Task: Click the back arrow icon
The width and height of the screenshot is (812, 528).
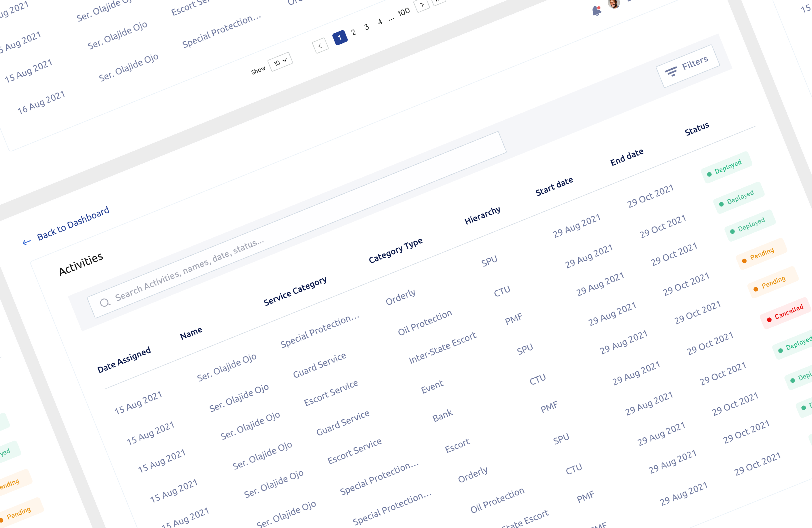Action: point(27,242)
